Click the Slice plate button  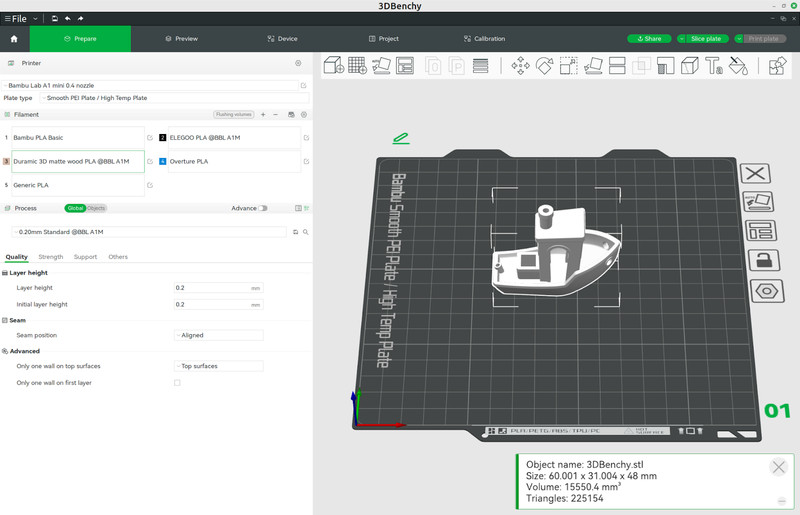707,39
